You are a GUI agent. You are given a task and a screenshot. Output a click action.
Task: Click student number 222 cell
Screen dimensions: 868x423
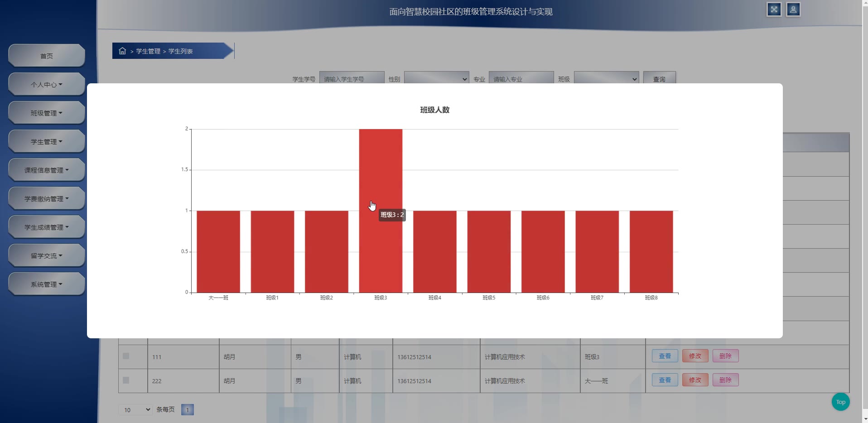[x=183, y=381]
